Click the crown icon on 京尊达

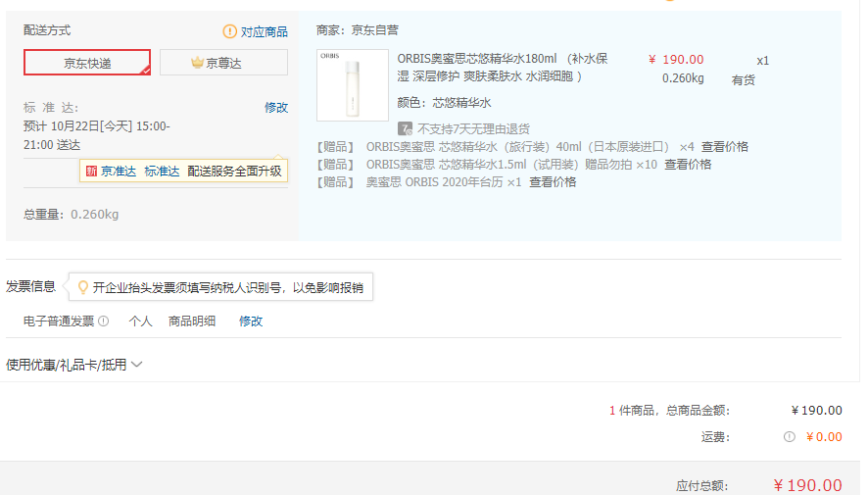(x=197, y=62)
